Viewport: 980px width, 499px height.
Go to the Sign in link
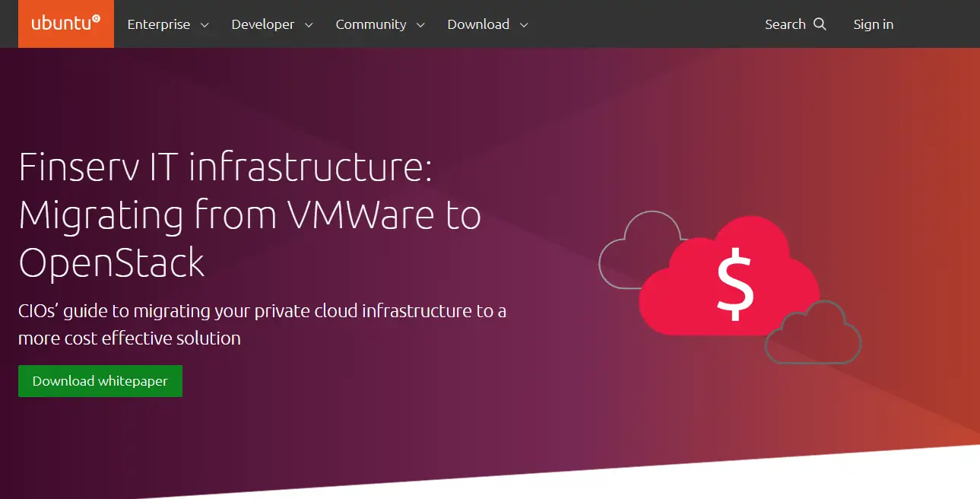click(873, 24)
